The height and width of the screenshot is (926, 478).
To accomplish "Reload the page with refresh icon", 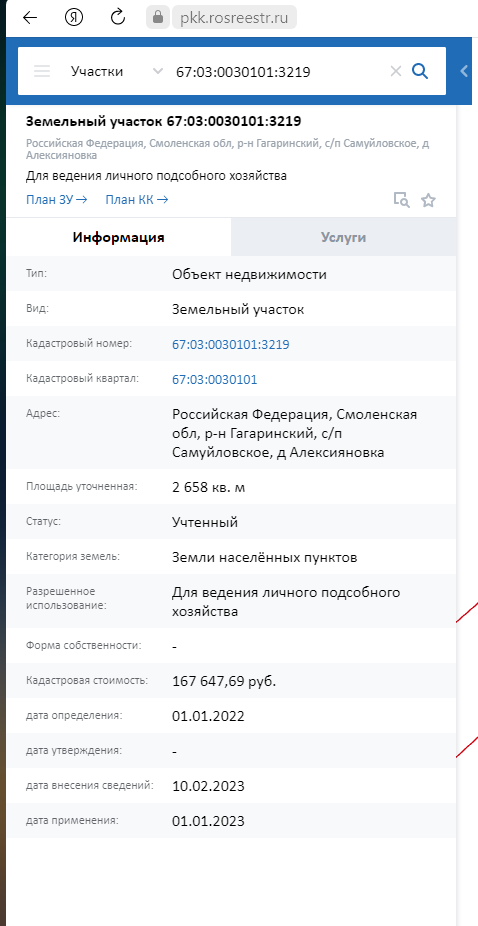I will pyautogui.click(x=118, y=18).
